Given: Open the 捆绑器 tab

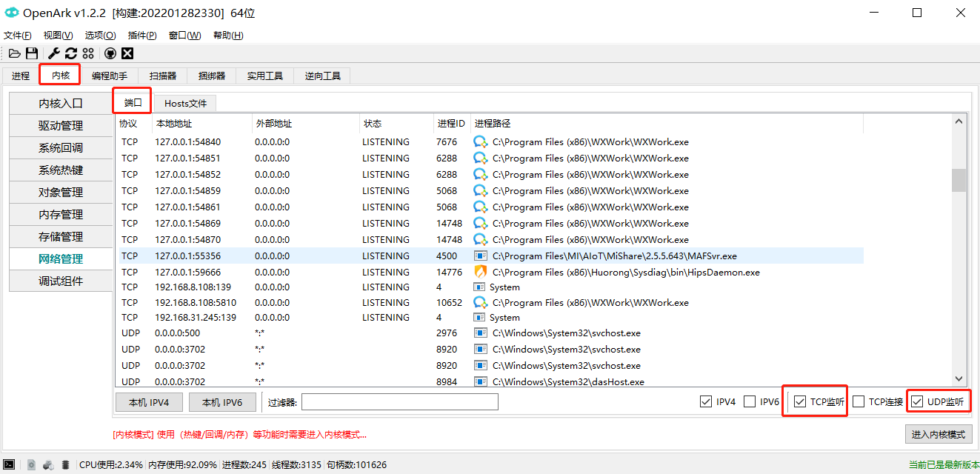Looking at the screenshot, I should click(212, 76).
